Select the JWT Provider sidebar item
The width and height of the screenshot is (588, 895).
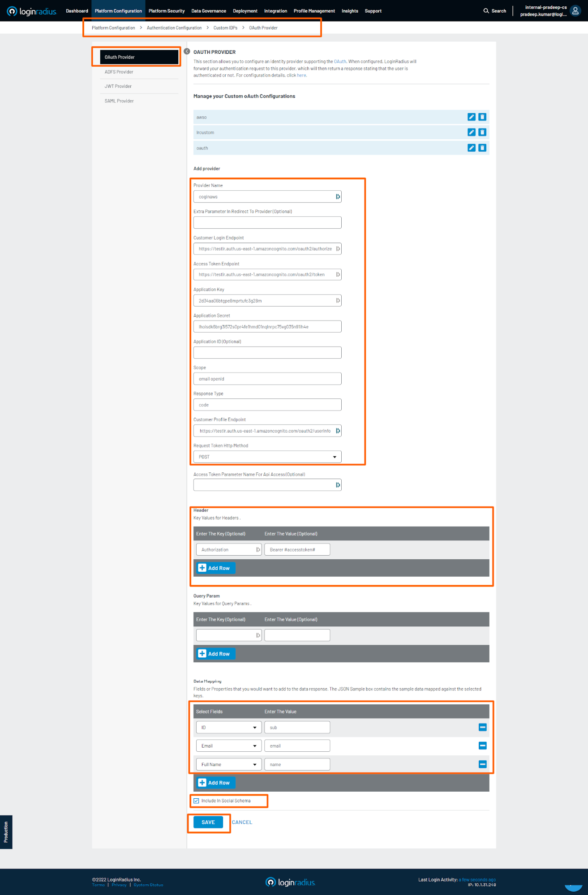click(x=118, y=86)
